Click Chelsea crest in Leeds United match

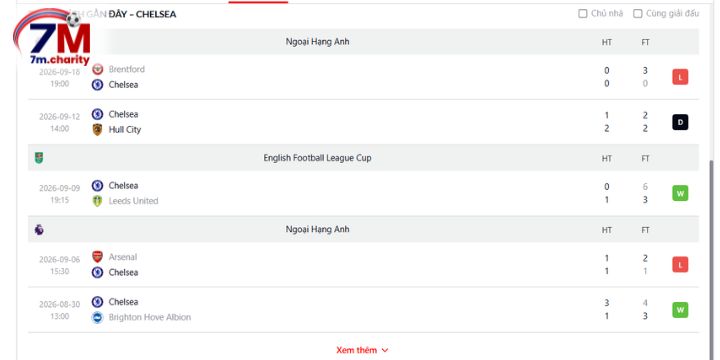click(x=97, y=186)
